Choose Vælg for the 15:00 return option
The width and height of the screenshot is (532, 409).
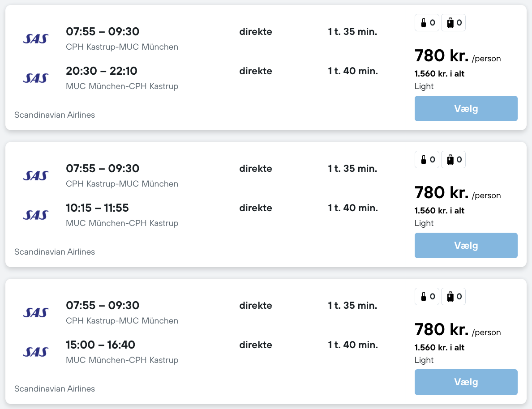tap(466, 382)
